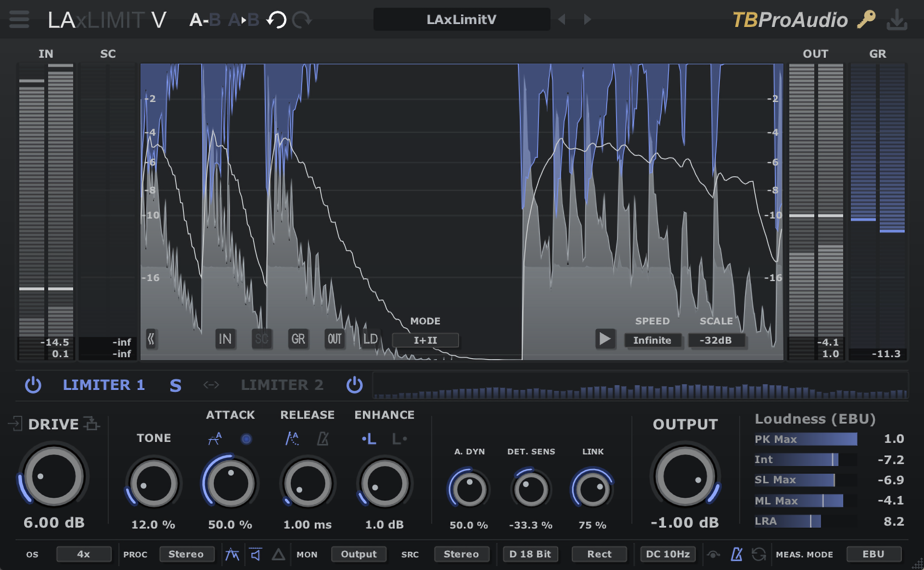Click the limiter link arrows icon
Viewport: 924px width, 570px height.
tap(211, 385)
